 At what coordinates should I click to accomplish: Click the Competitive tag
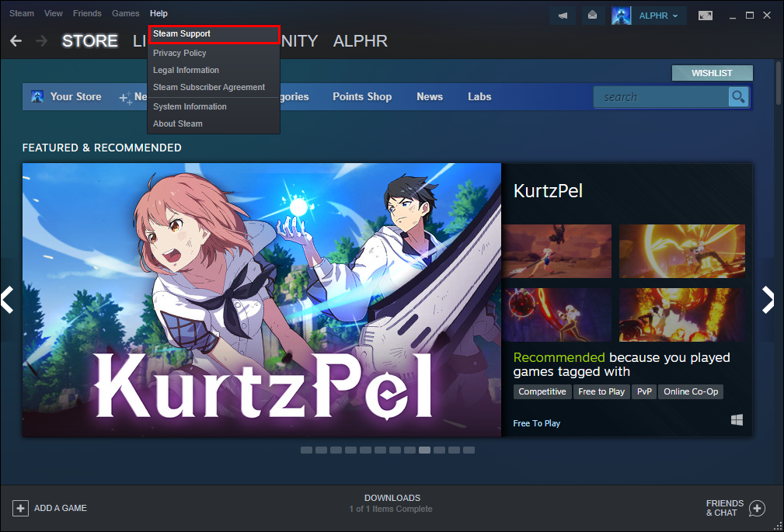point(542,391)
